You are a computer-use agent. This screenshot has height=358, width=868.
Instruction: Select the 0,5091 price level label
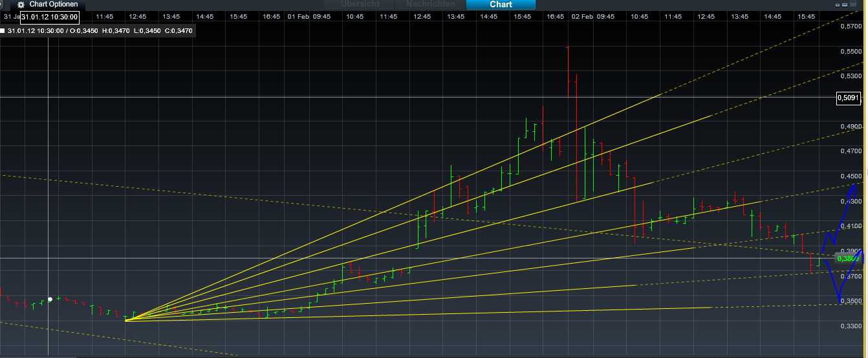tap(848, 98)
